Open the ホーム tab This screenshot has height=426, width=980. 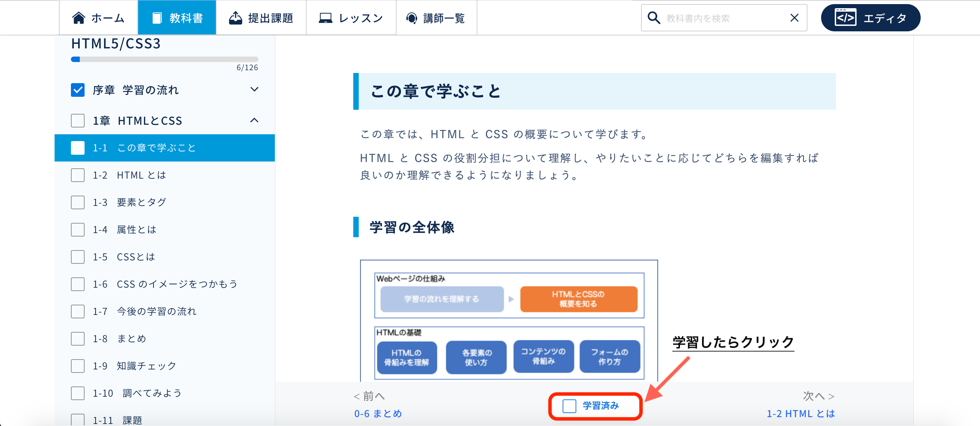(99, 17)
